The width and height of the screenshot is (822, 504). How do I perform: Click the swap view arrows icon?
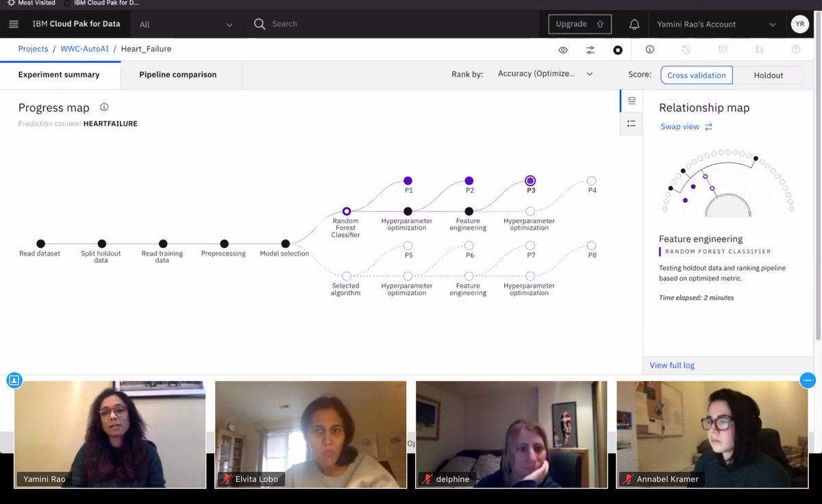click(708, 127)
